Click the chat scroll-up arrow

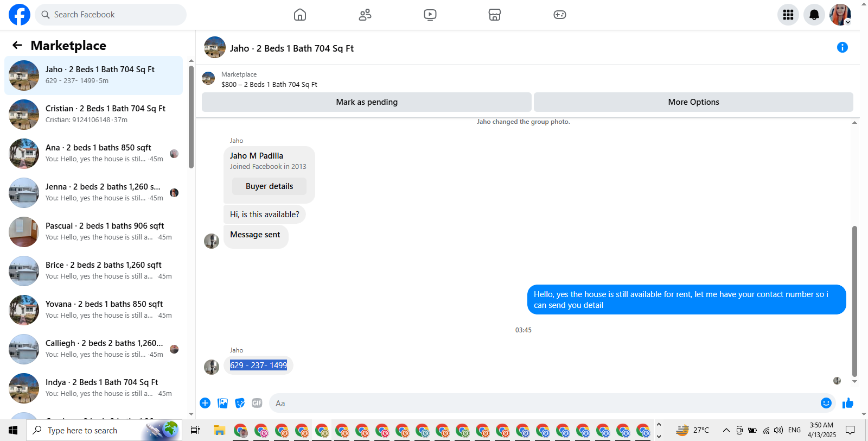tap(854, 123)
